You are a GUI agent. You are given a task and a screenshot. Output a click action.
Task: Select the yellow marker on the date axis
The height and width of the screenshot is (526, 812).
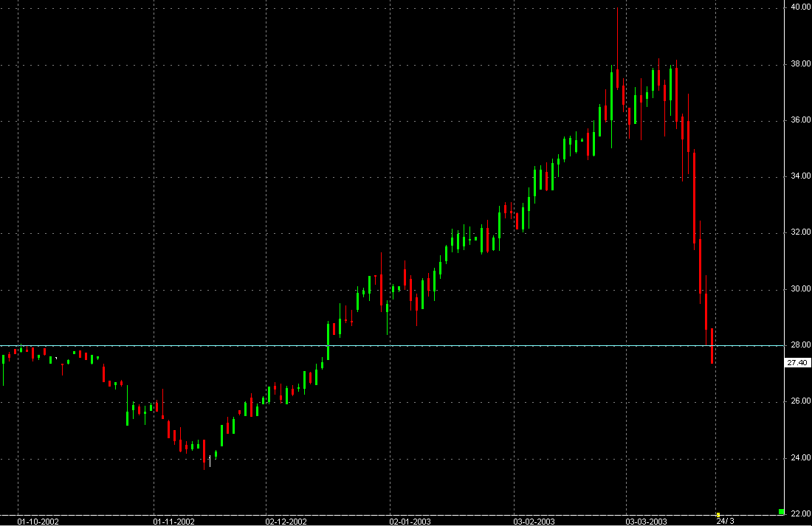(x=718, y=515)
